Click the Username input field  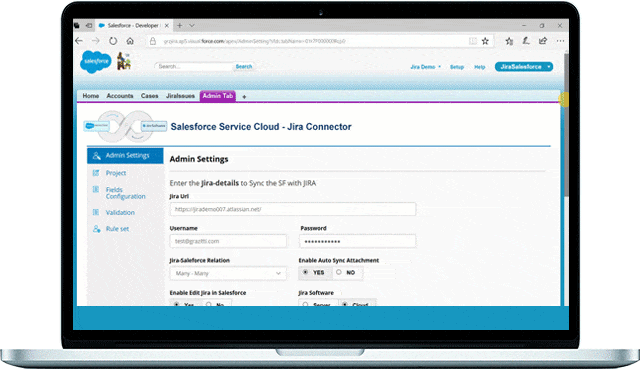pyautogui.click(x=228, y=241)
